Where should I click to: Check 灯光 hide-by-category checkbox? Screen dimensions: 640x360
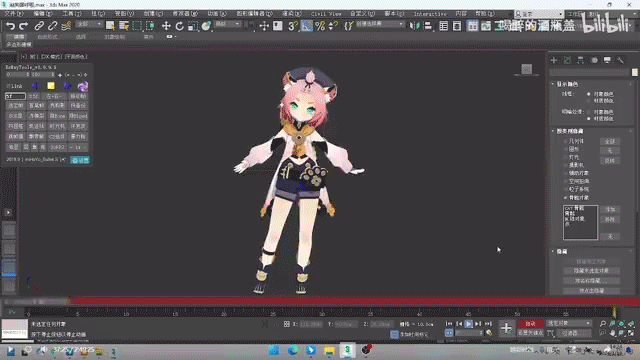pyautogui.click(x=566, y=157)
